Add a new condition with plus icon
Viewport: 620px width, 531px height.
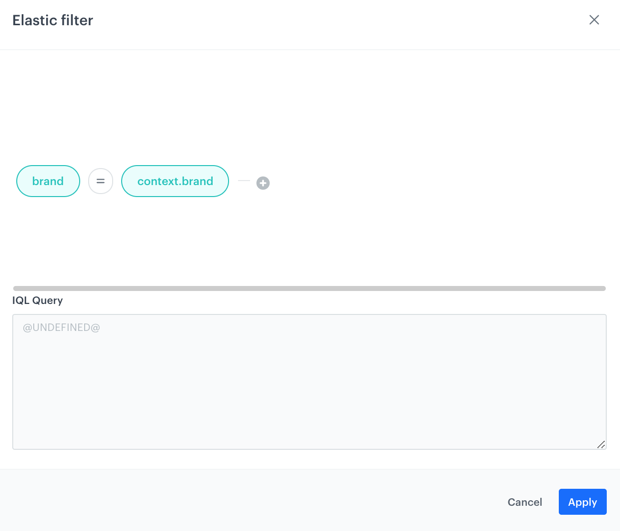(x=263, y=183)
